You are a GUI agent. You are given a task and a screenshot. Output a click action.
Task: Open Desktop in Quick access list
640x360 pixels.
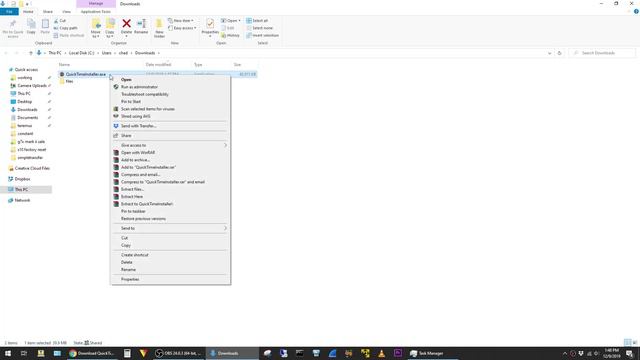coord(24,102)
